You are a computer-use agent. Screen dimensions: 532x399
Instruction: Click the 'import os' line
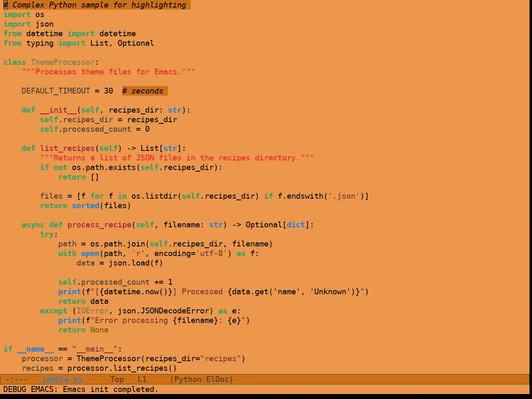click(x=24, y=15)
